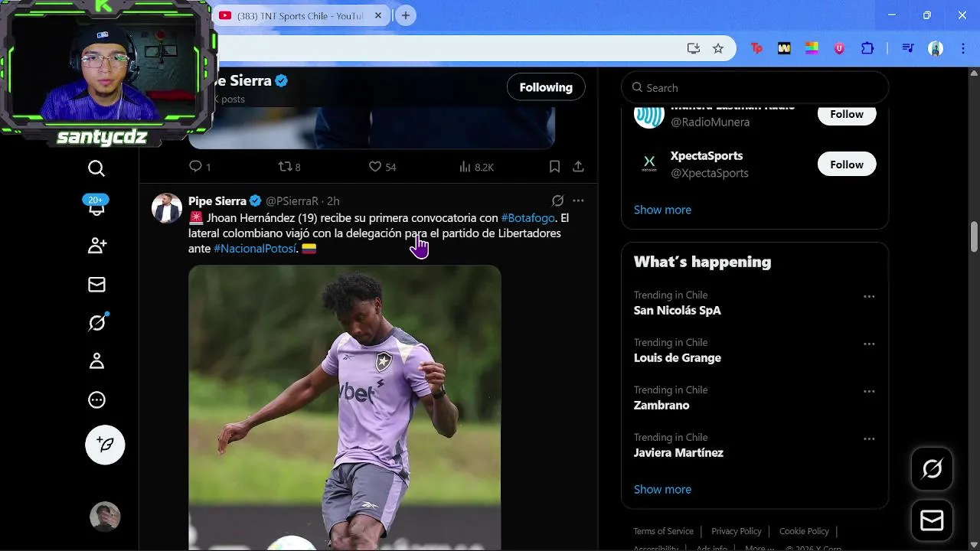
Task: Share the post via upload arrow icon
Action: point(578,167)
